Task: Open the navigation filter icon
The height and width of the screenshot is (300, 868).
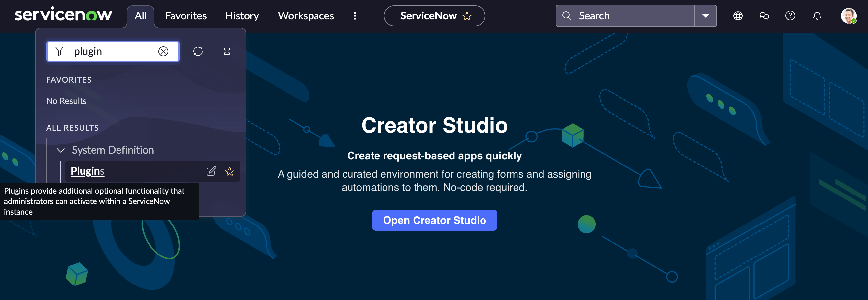Action: (x=59, y=51)
